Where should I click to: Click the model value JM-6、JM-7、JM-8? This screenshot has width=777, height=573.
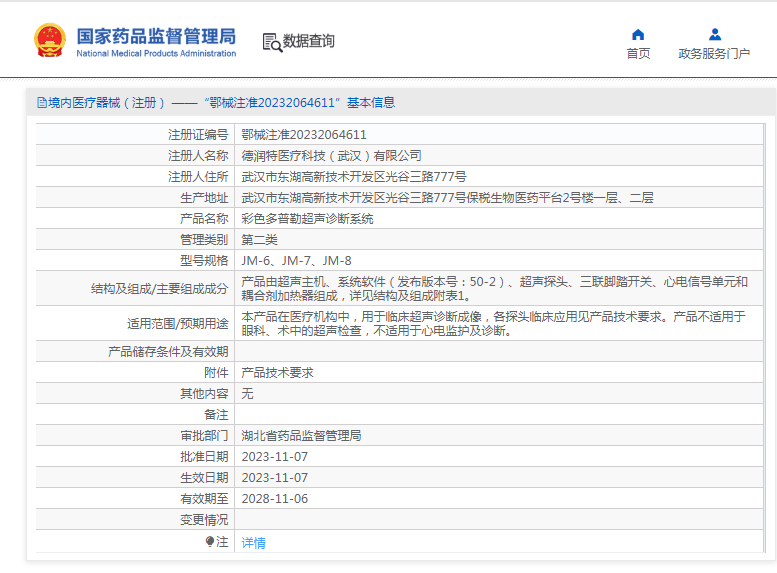296,260
